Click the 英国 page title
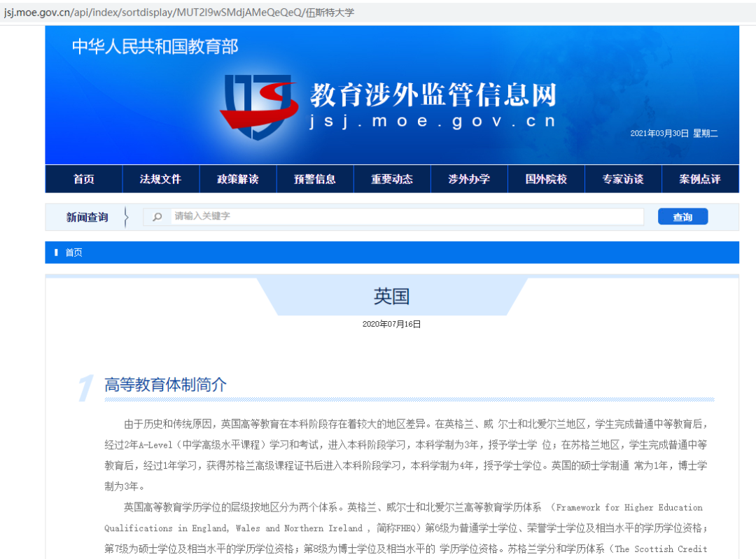 click(391, 297)
